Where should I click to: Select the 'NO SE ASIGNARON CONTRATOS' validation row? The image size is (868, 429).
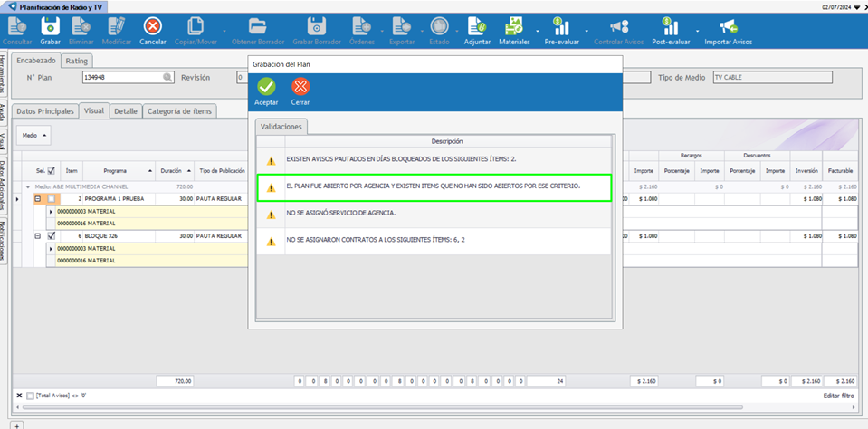pos(434,242)
